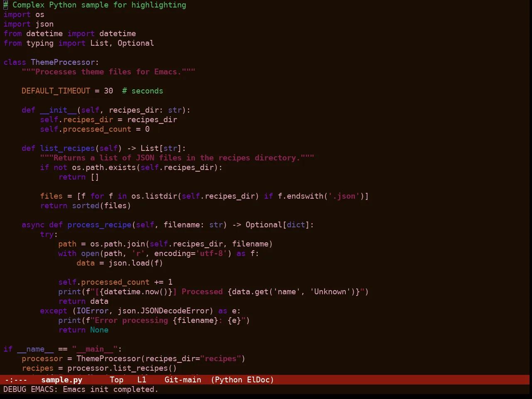The height and width of the screenshot is (399, 532).
Task: Click the comment 'Complex Python sample for highlighting'
Action: tap(99, 5)
